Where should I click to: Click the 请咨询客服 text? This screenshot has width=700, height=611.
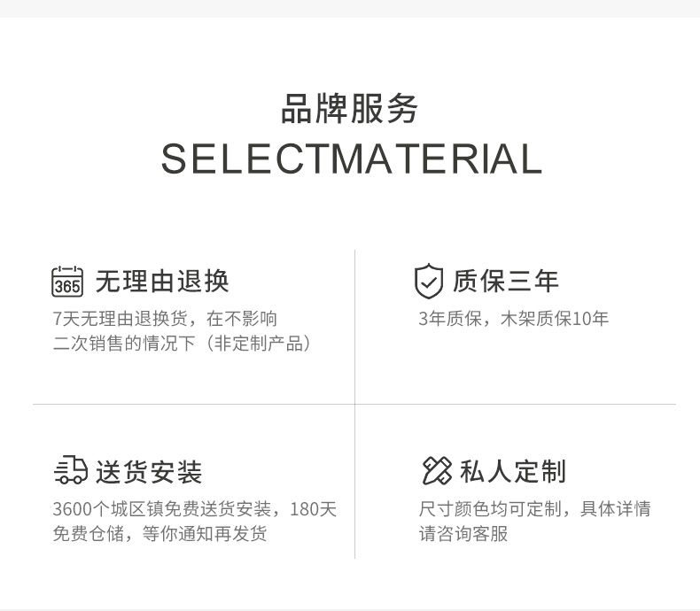tap(463, 533)
